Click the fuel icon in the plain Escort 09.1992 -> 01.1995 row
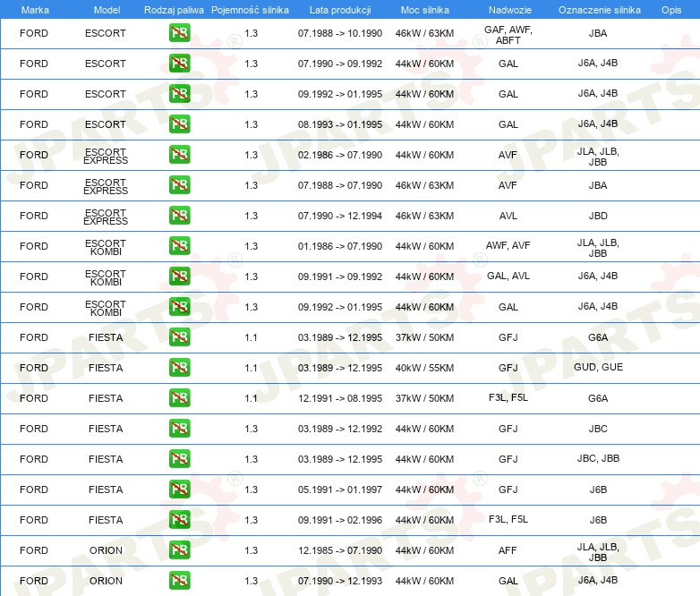The image size is (700, 596). [x=179, y=94]
